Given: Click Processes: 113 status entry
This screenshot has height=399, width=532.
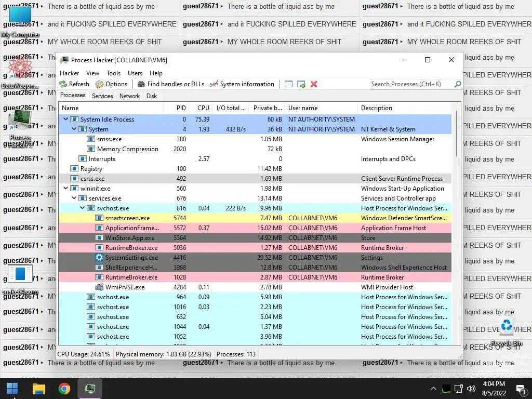Looking at the screenshot, I should click(x=236, y=354).
